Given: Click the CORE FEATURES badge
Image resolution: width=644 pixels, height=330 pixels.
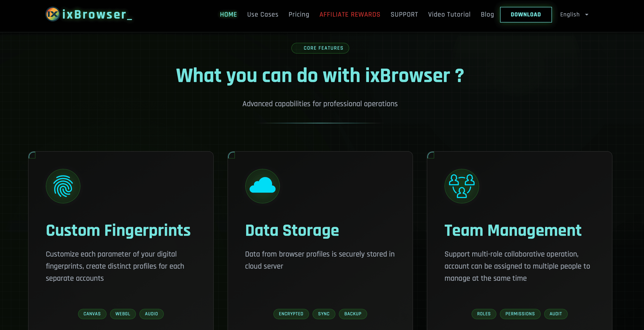Looking at the screenshot, I should click(320, 48).
